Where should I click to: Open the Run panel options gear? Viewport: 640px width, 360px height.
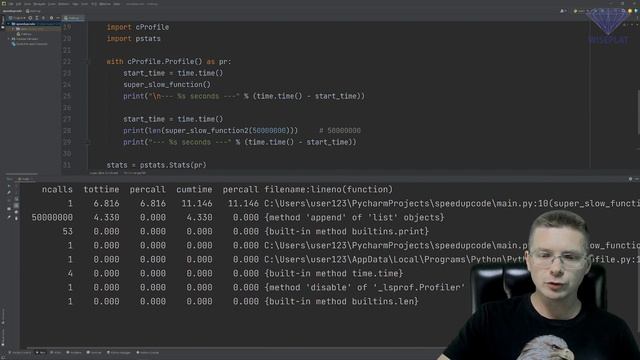[x=630, y=179]
